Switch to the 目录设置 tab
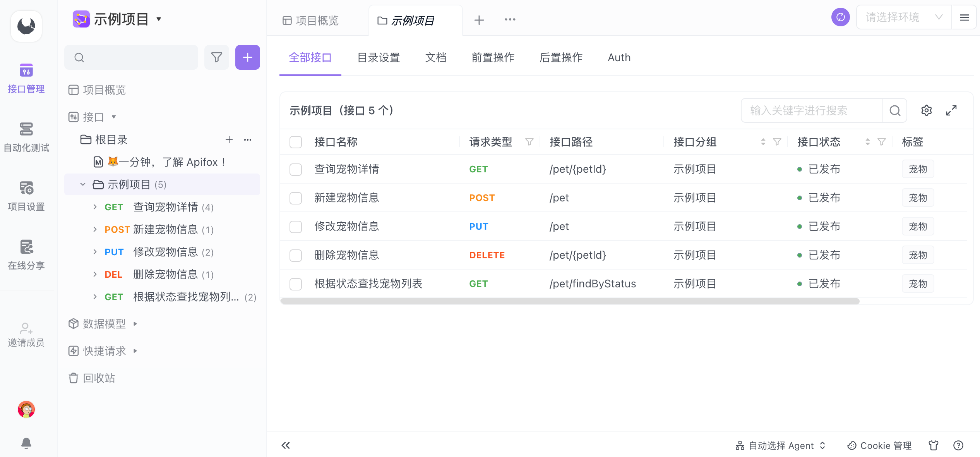The width and height of the screenshot is (980, 457). (x=378, y=58)
